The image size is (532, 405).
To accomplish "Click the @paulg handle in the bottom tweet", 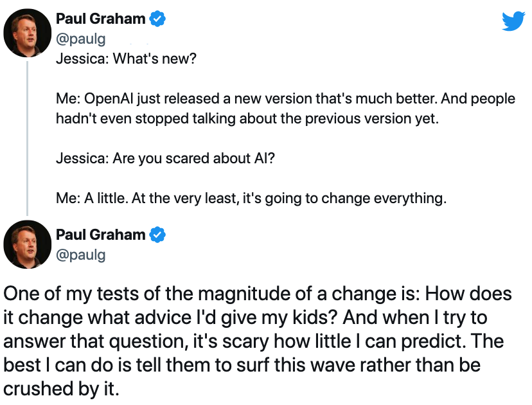I will pyautogui.click(x=81, y=255).
